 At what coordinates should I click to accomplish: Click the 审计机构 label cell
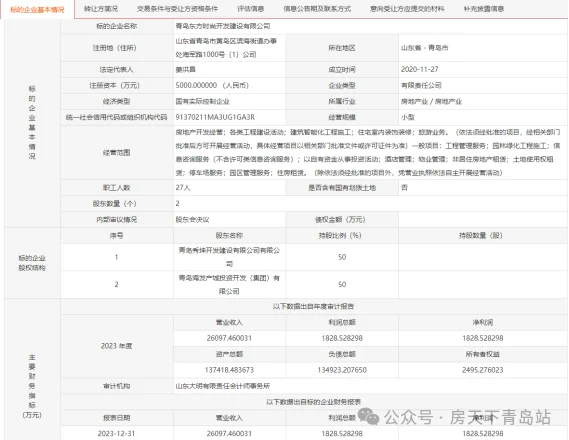point(116,386)
